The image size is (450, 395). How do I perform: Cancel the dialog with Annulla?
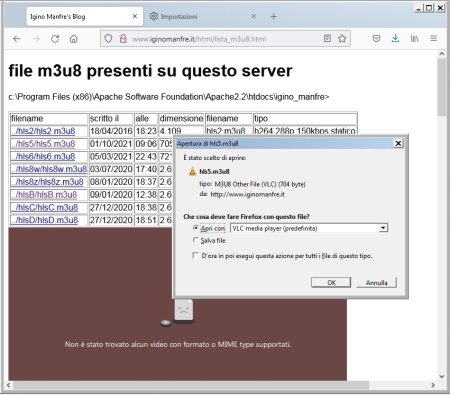pos(376,282)
